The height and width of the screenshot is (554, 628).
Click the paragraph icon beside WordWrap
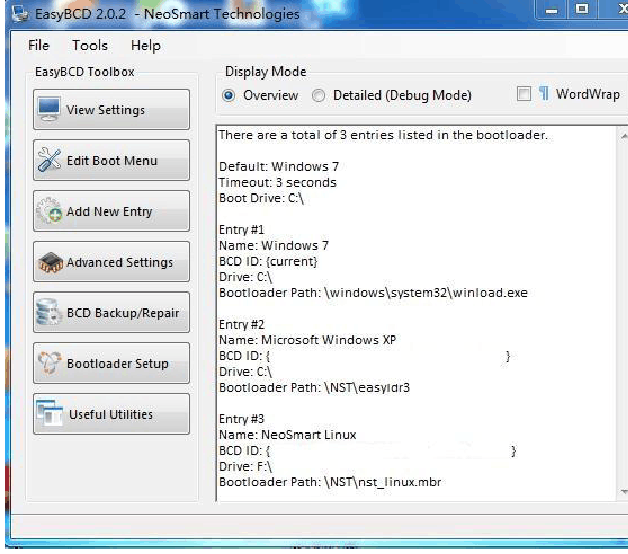pyautogui.click(x=543, y=94)
